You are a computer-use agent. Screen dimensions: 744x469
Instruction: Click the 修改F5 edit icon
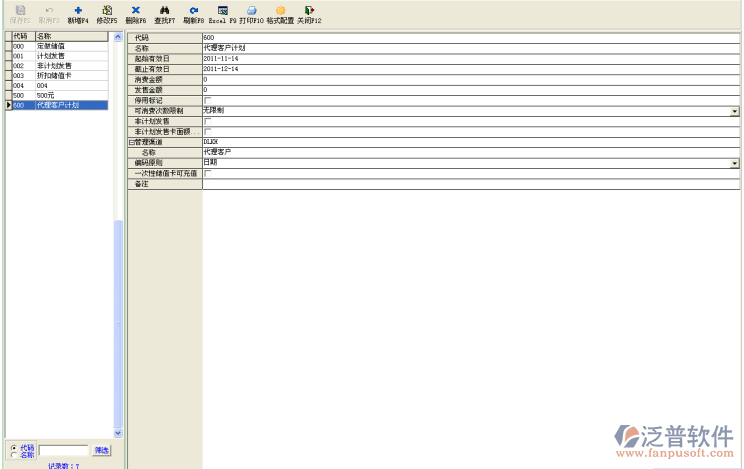[x=107, y=10]
